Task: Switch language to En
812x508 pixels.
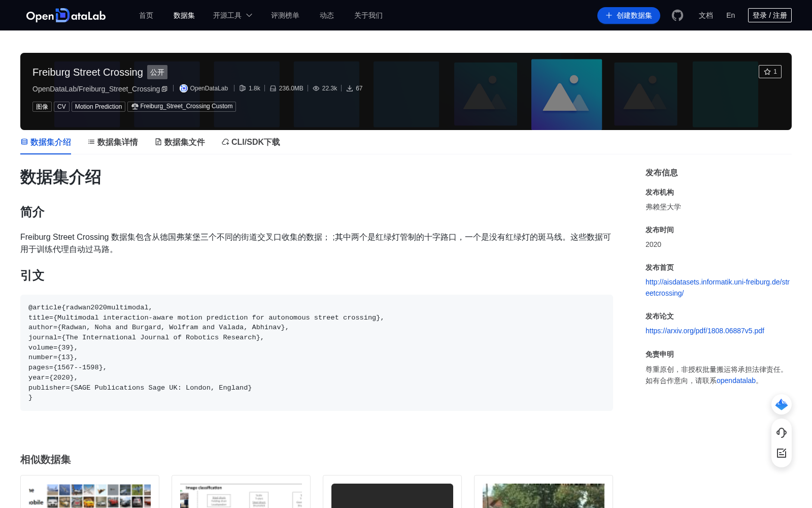Action: coord(731,15)
